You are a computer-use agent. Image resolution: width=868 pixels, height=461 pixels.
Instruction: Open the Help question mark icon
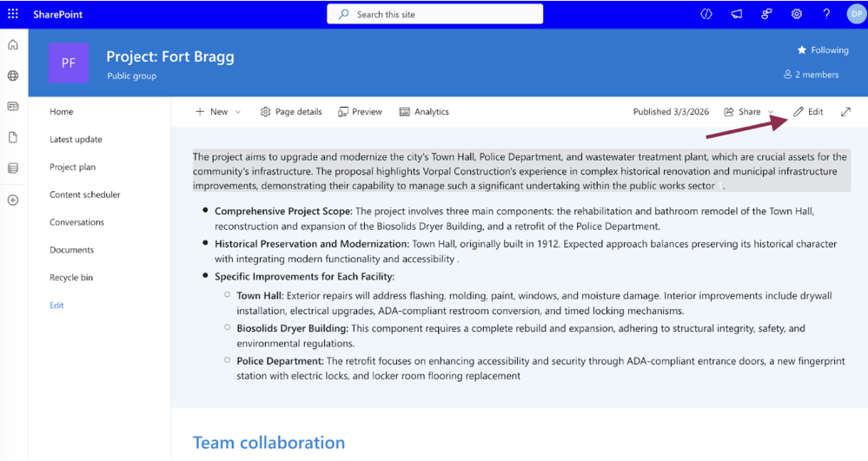pyautogui.click(x=826, y=15)
